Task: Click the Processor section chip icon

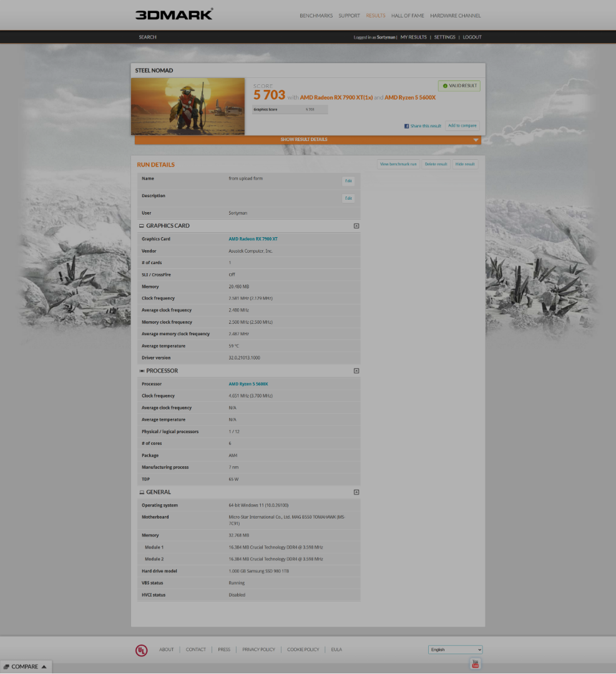Action: click(142, 371)
